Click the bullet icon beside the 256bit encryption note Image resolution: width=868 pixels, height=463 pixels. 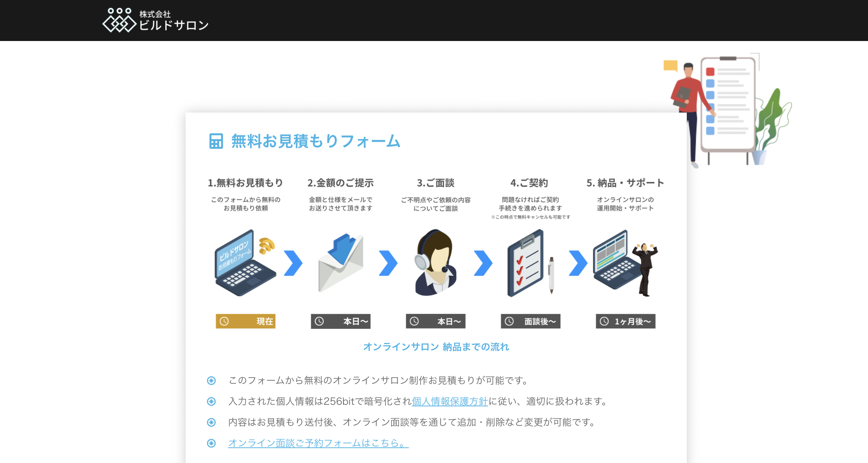tap(212, 401)
